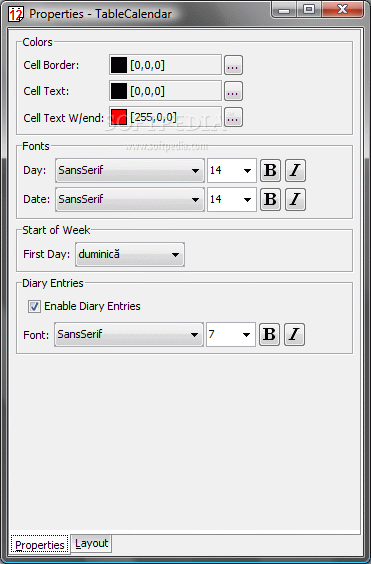The width and height of the screenshot is (371, 564).
Task: Toggle bold for the Date font
Action: [x=270, y=199]
